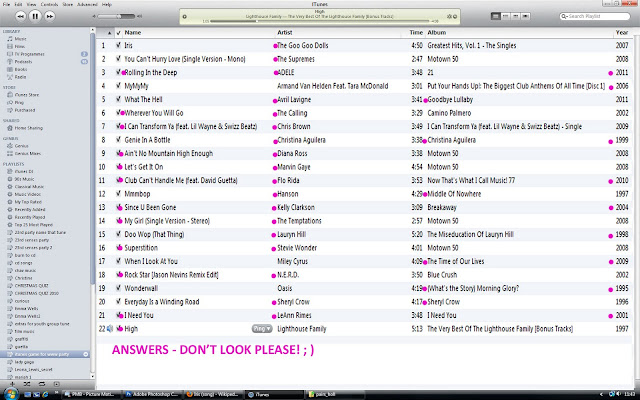
Task: Uncheck Genie In A Bottle
Action: pyautogui.click(x=118, y=140)
